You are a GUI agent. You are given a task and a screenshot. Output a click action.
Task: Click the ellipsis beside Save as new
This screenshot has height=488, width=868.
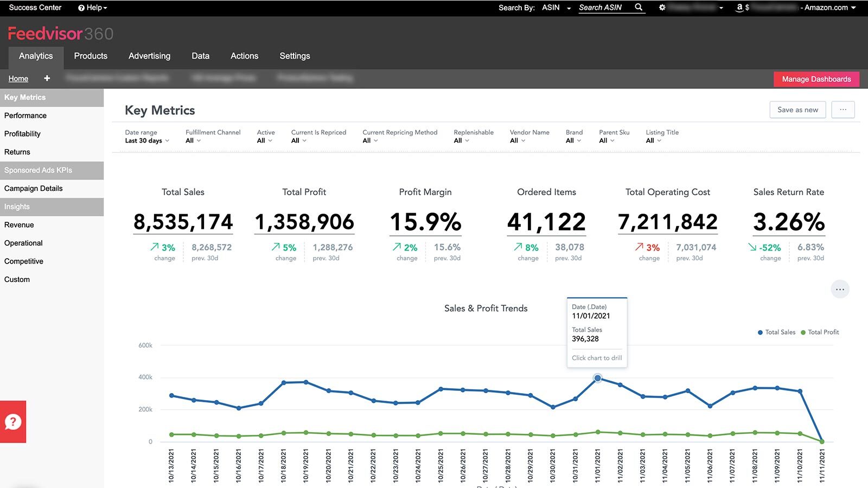[843, 110]
